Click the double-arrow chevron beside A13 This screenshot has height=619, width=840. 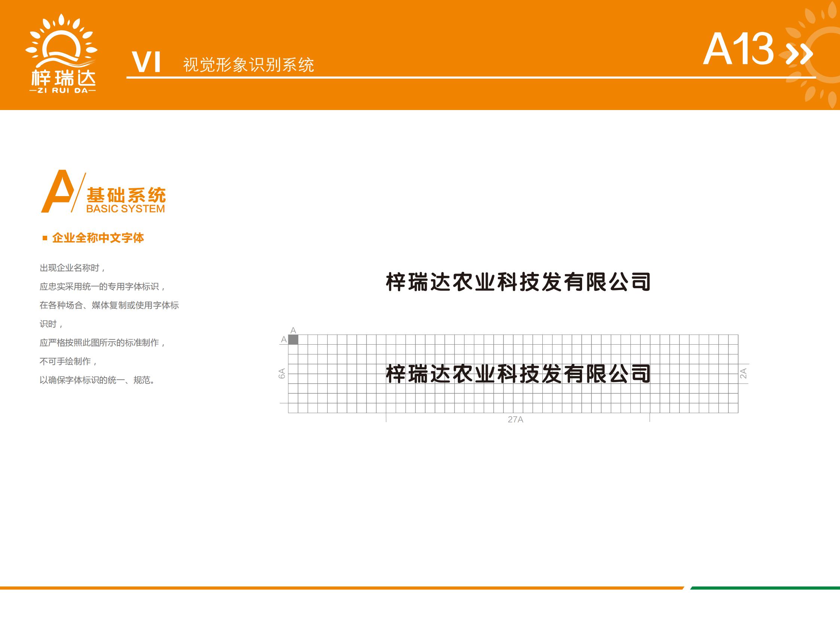click(x=798, y=54)
